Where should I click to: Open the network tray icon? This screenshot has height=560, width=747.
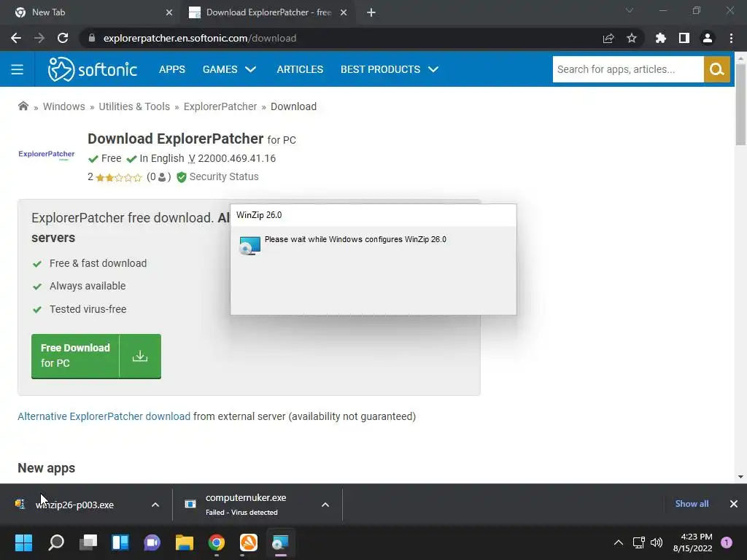coord(638,542)
